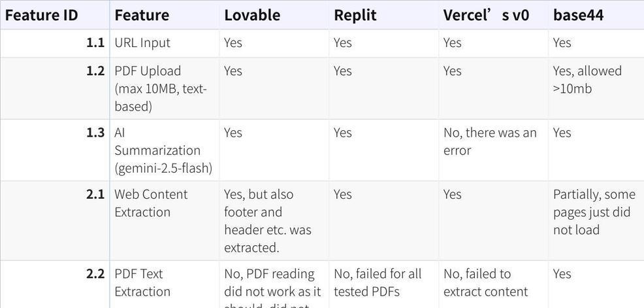Click base44's Yes cell in PDF Text Extraction row
The image size is (644, 308).
(562, 274)
